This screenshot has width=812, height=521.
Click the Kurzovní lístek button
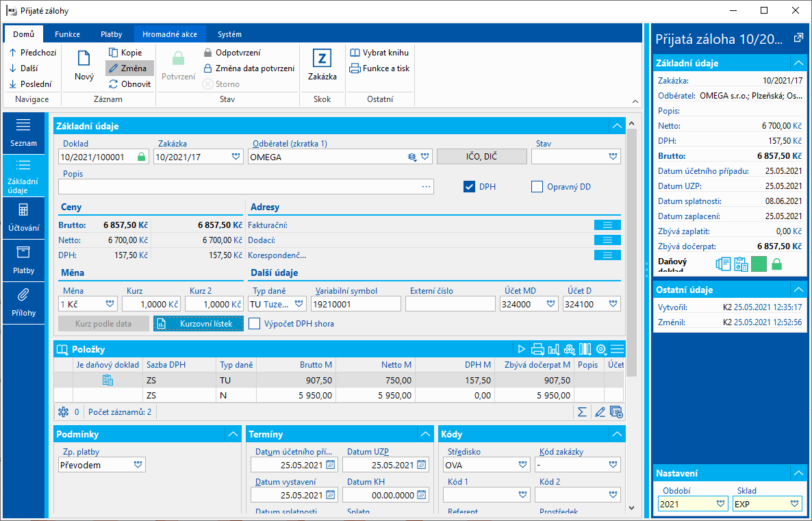point(199,325)
